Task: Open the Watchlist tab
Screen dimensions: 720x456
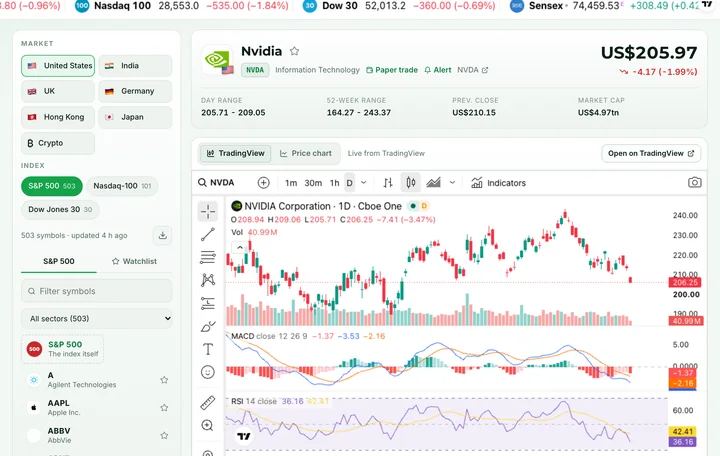Action: (x=134, y=261)
